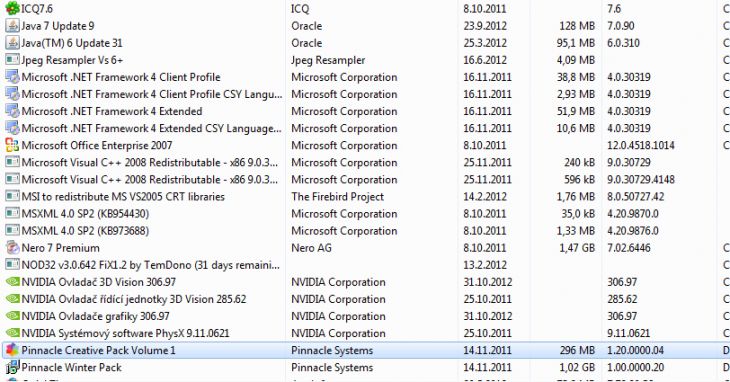Select Microsoft .NET Framework 4 Client Profile name
The width and height of the screenshot is (730, 382).
click(x=121, y=77)
